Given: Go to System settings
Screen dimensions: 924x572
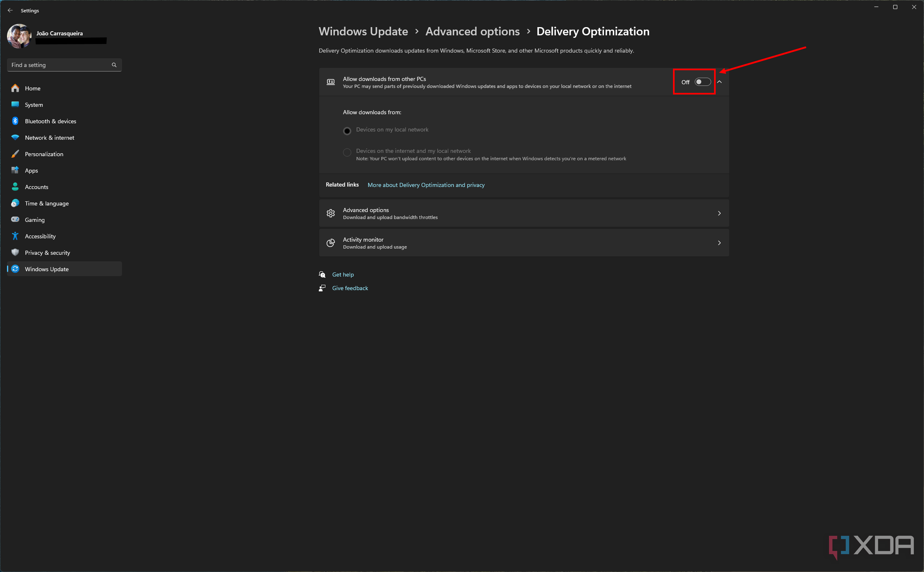Looking at the screenshot, I should point(65,105).
